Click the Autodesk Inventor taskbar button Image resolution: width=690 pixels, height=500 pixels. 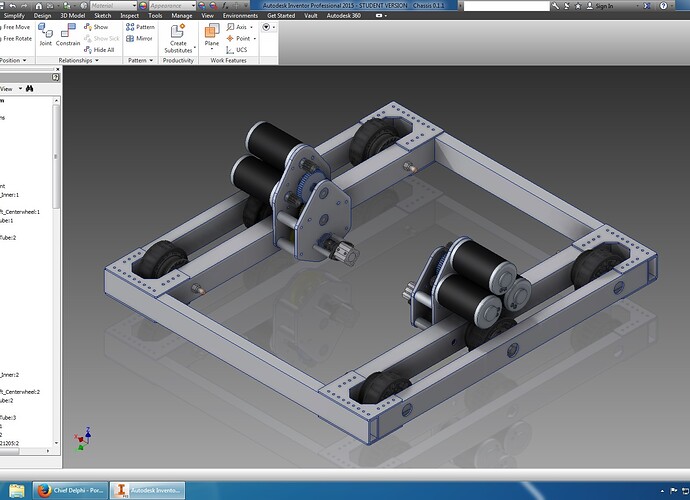coord(147,490)
